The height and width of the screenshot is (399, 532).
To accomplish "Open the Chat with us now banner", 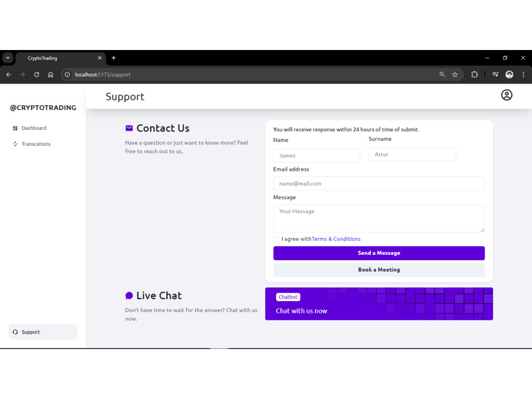I will click(x=379, y=304).
